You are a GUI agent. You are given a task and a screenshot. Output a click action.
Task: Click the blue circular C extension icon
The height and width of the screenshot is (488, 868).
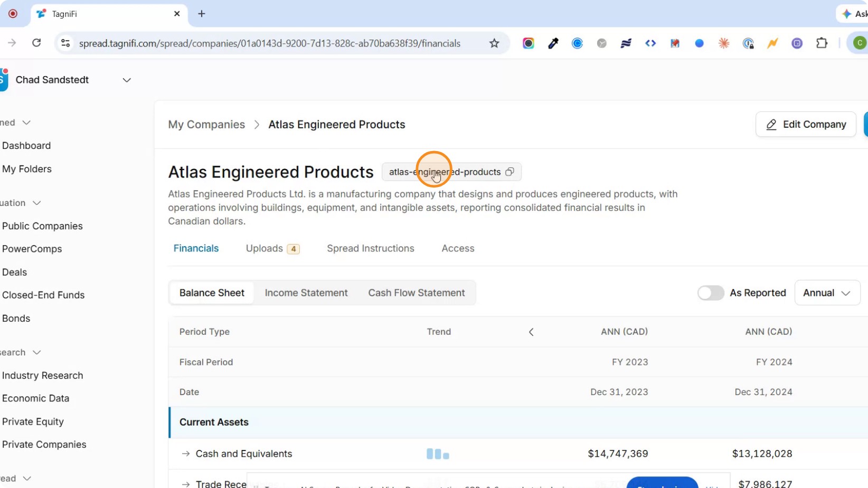[577, 43]
